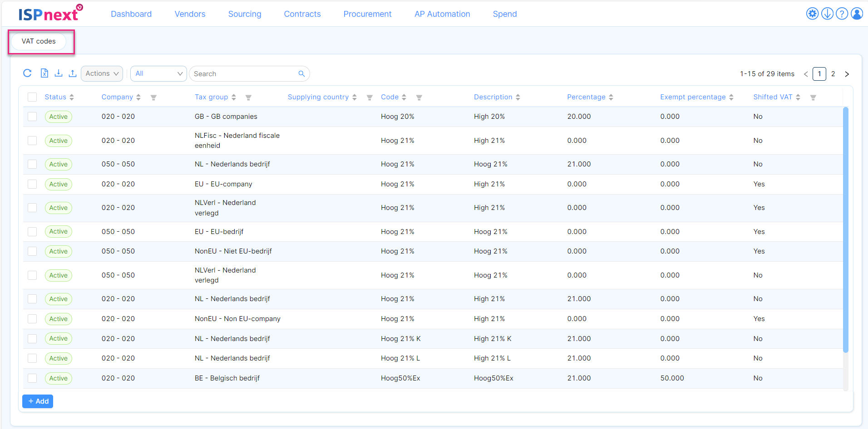Sort by Code column arrows

[404, 97]
